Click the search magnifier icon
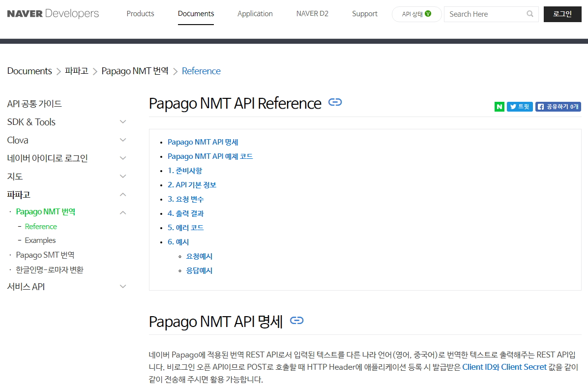The image size is (588, 386). coord(530,14)
